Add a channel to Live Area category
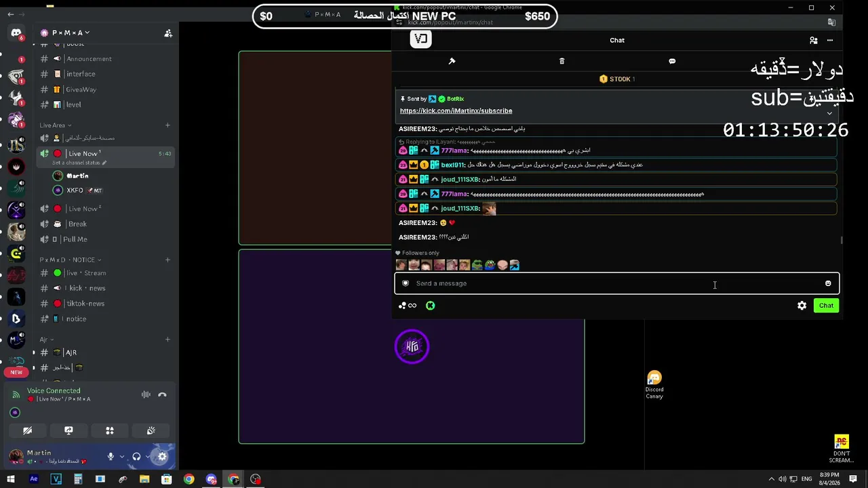Viewport: 868px width, 488px height. (167, 125)
